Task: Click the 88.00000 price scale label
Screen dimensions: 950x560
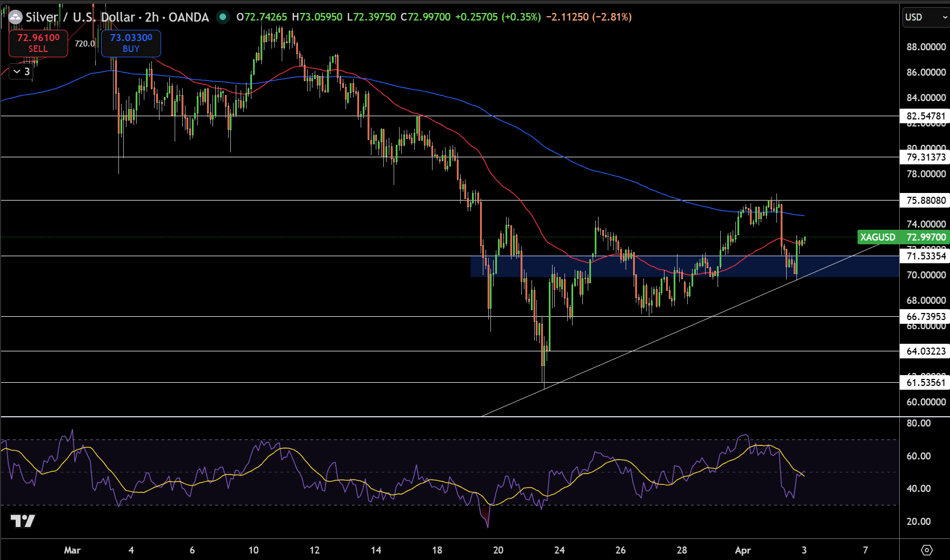Action: coord(926,47)
